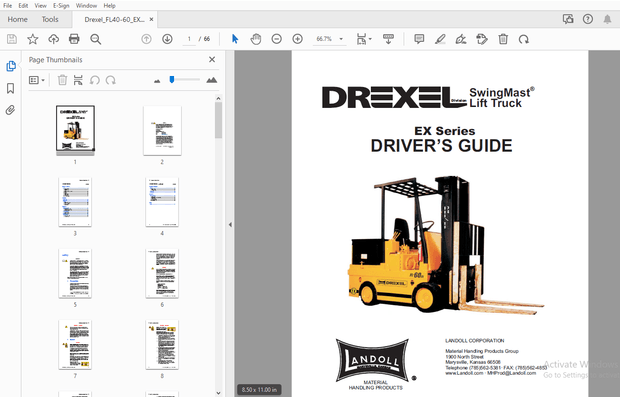Image resolution: width=620 pixels, height=397 pixels.
Task: Delete selected pages via thumbnail panel trash
Action: pyautogui.click(x=62, y=80)
